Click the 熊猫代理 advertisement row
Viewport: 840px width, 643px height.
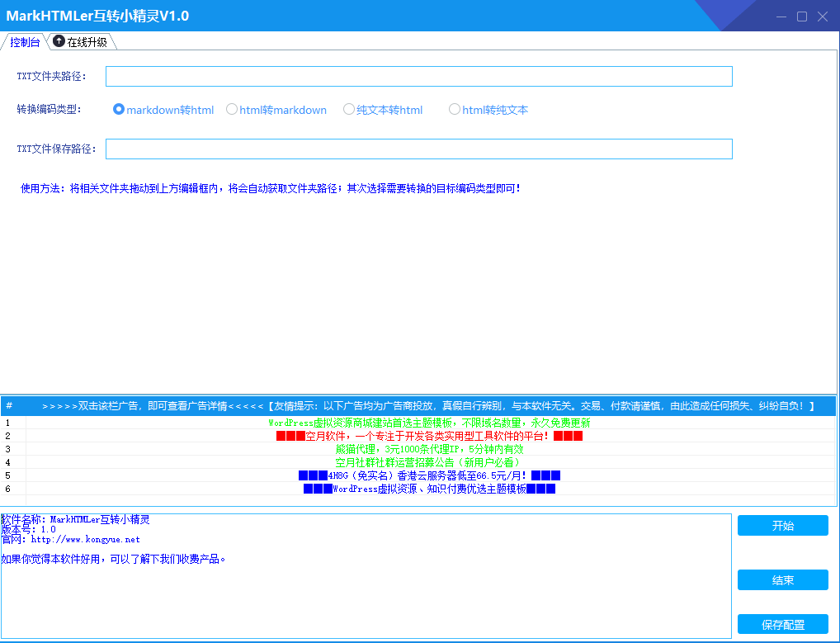coord(420,450)
